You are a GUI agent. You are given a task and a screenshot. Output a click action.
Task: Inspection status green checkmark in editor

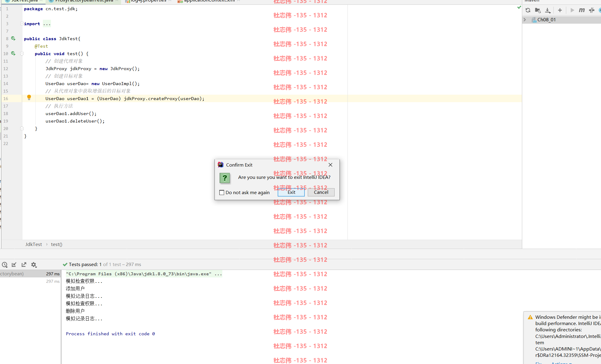pyautogui.click(x=519, y=7)
